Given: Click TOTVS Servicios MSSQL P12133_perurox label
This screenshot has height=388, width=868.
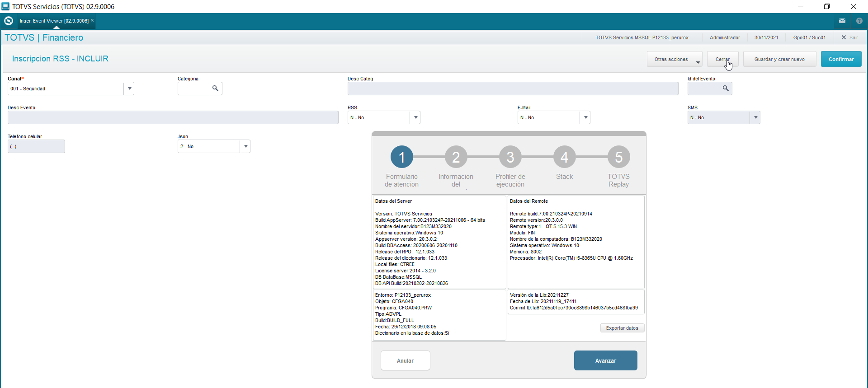Looking at the screenshot, I should click(x=642, y=37).
